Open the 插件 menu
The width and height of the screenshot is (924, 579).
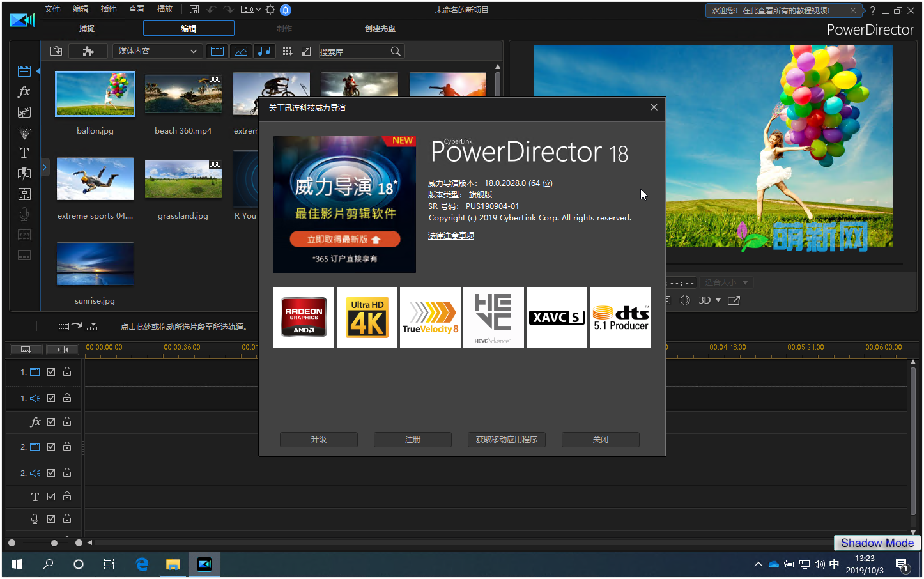(109, 9)
